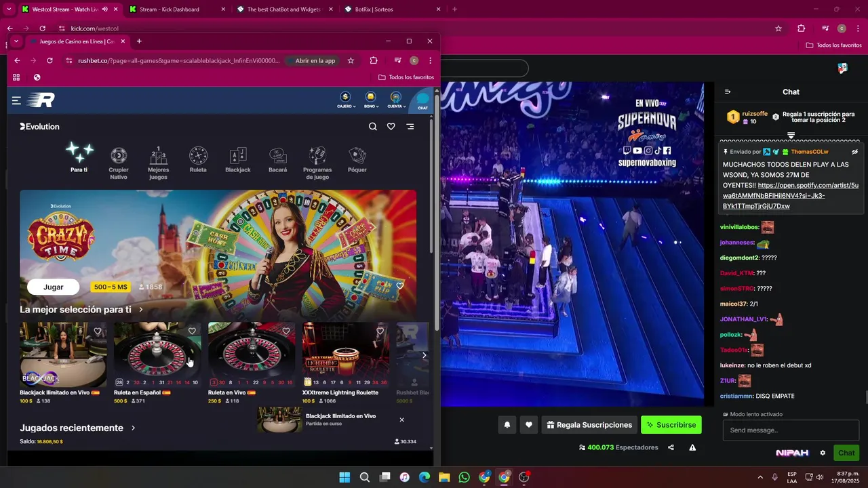Toggle follow heart on Kick stream
Screen dimensions: 868x488
click(x=529, y=425)
